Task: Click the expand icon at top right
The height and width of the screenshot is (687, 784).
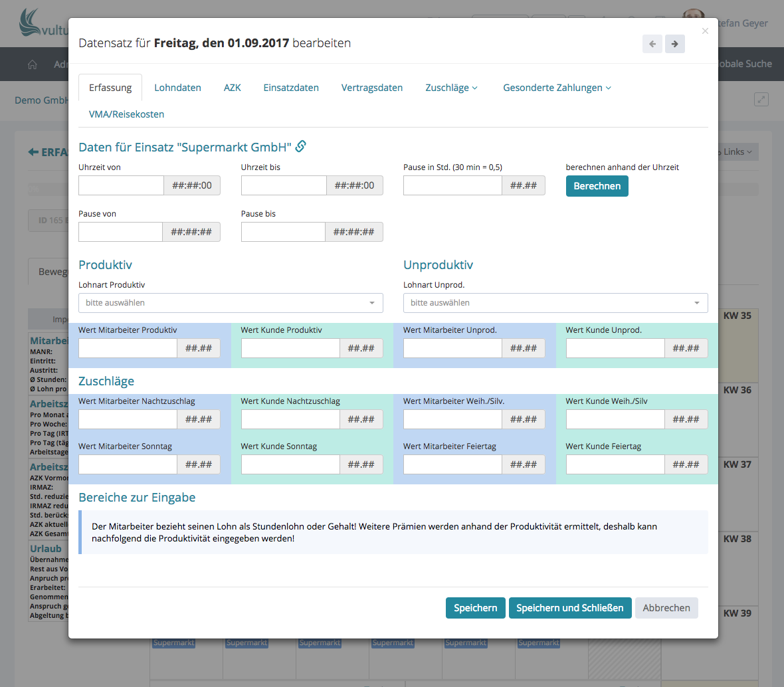Action: coord(761,100)
